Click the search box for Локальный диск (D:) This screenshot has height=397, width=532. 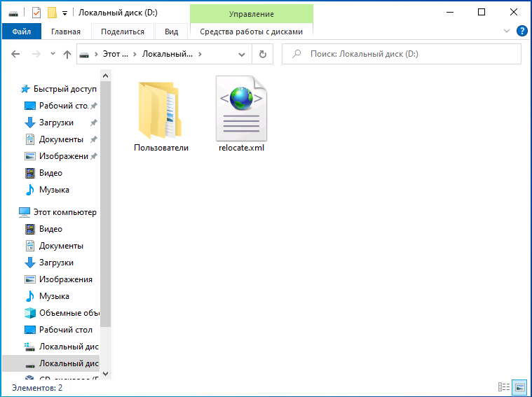[402, 54]
